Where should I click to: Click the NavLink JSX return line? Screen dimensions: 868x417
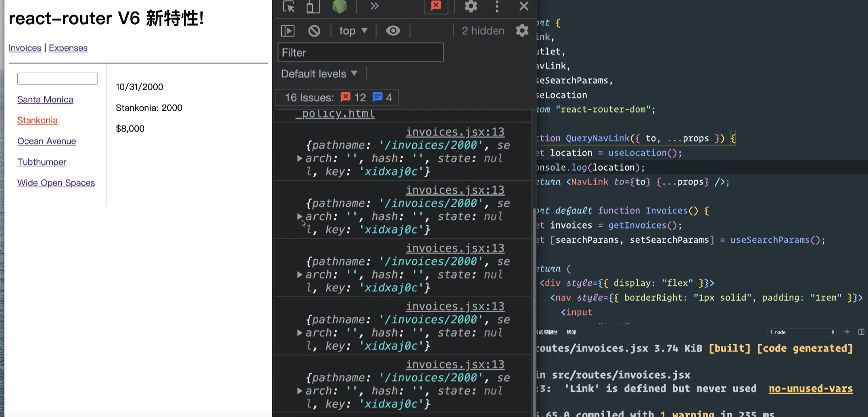pos(633,182)
